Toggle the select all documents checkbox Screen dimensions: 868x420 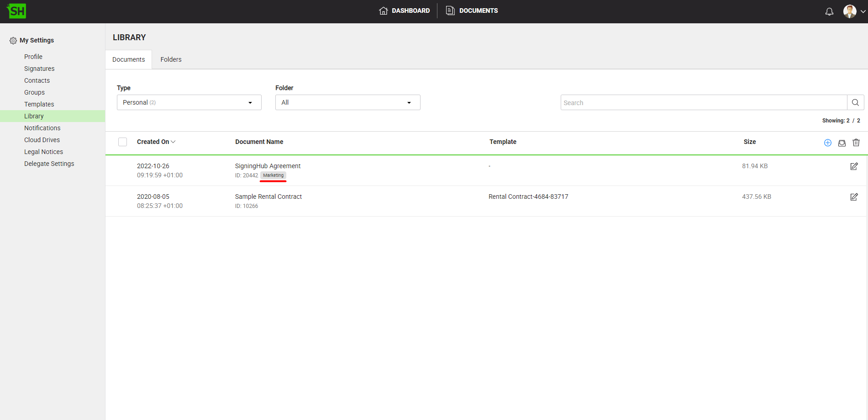122,142
